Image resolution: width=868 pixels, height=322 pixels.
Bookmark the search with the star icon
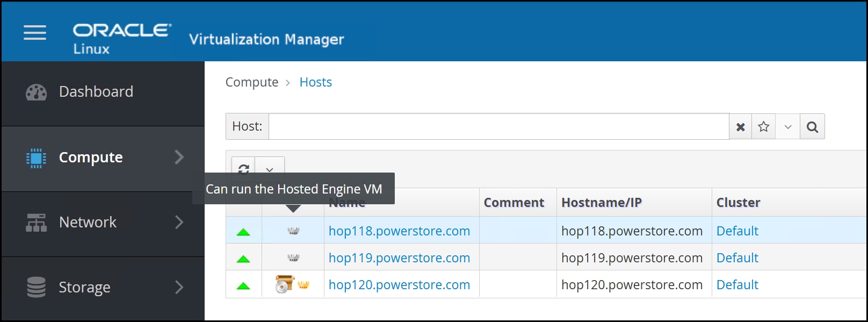coord(764,127)
